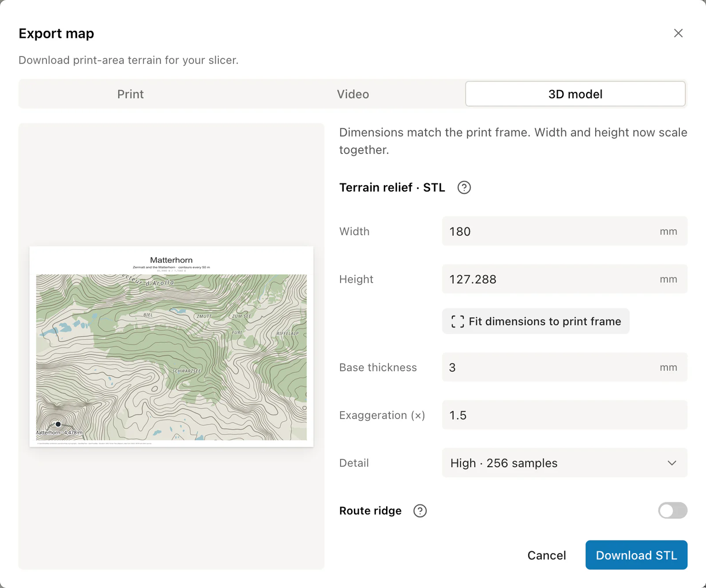The height and width of the screenshot is (588, 706).
Task: Click the 'Export map' title
Action: point(56,34)
